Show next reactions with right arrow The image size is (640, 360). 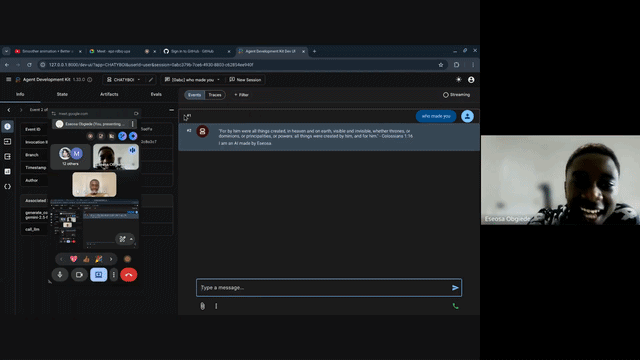coord(111,259)
